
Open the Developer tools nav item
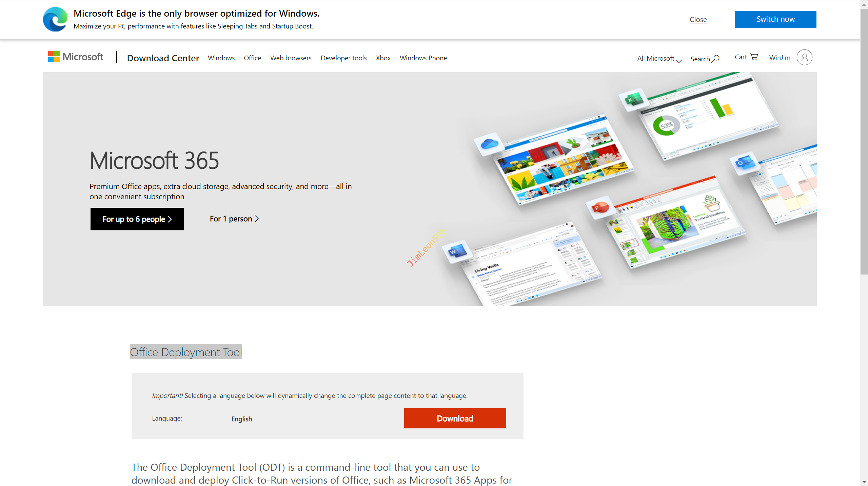[x=343, y=58]
